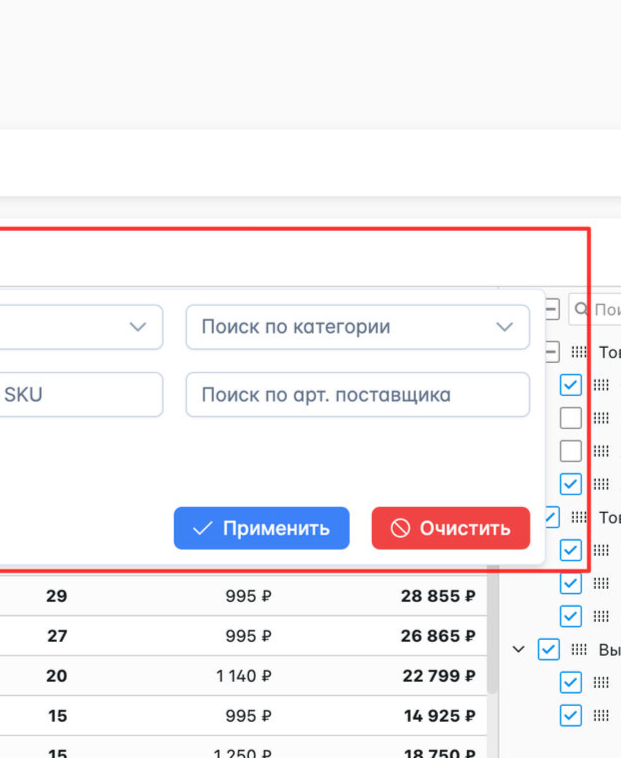Uncheck the checked checkbox directly below the two empty ones
The width and height of the screenshot is (621, 758).
coord(571,483)
